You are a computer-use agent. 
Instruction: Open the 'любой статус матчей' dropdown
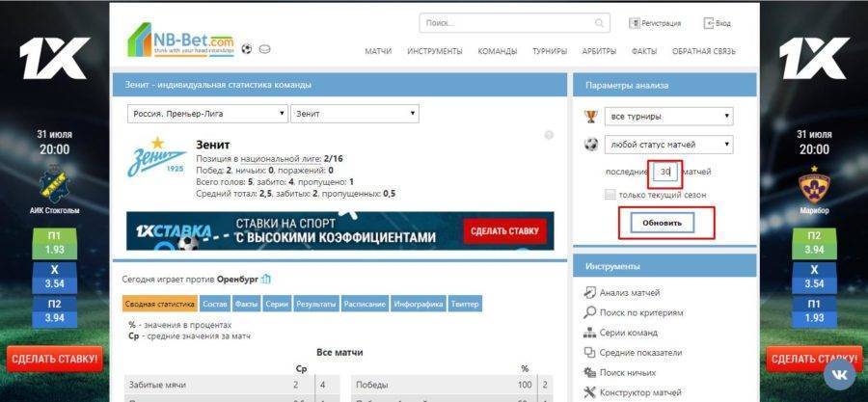pos(669,145)
